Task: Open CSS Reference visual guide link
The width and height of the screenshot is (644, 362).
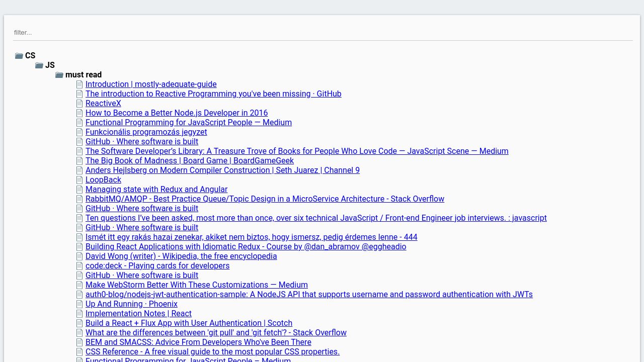Action: tap(212, 351)
